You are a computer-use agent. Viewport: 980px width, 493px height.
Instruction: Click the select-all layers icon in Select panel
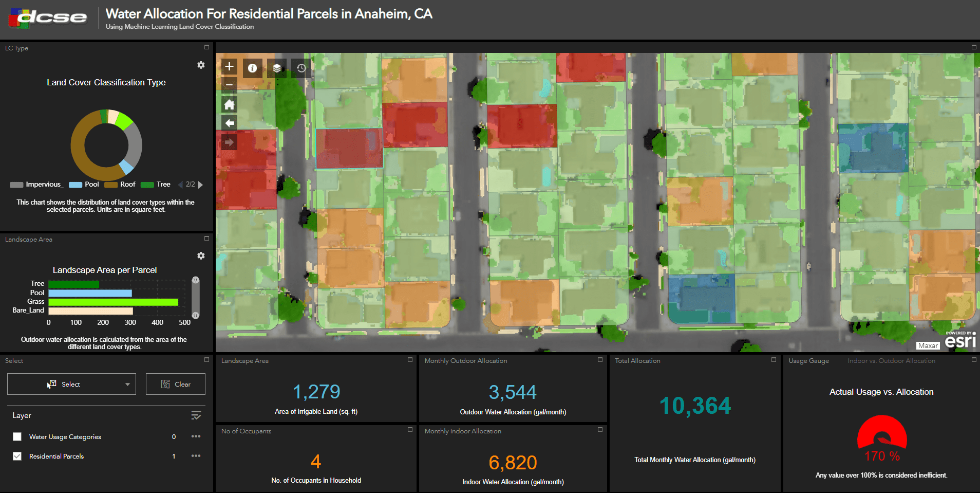(196, 415)
